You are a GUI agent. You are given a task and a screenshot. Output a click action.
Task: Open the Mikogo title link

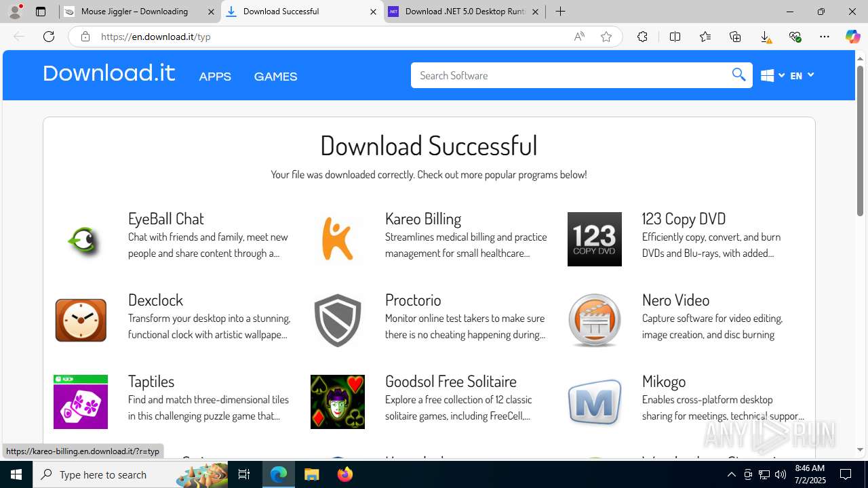click(x=664, y=381)
